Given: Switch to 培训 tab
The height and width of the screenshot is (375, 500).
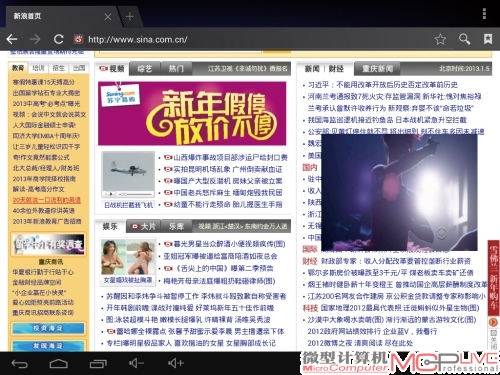Looking at the screenshot, I should point(38,68).
